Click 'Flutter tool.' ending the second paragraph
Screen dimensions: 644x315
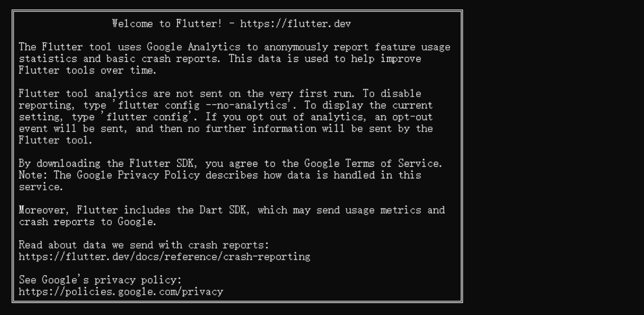pyautogui.click(x=55, y=140)
